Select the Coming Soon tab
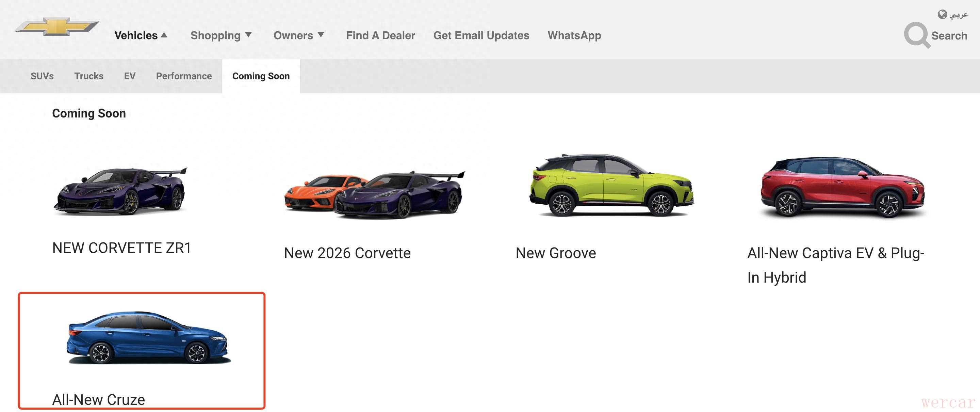This screenshot has height=412, width=980. point(261,76)
